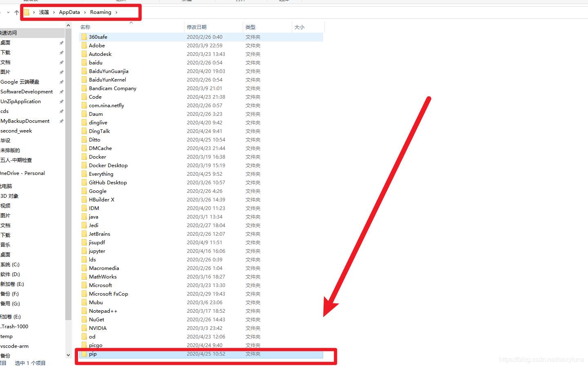Select the picgo folder name
Viewport: 588px width, 367px height.
pos(96,345)
